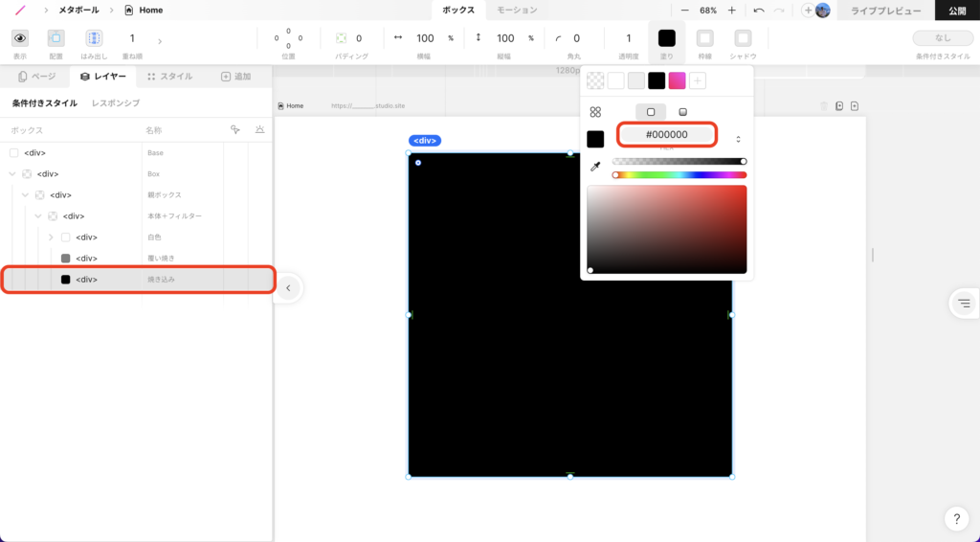This screenshot has width=980, height=542.
Task: Collapse the Box div layer
Action: 12,173
